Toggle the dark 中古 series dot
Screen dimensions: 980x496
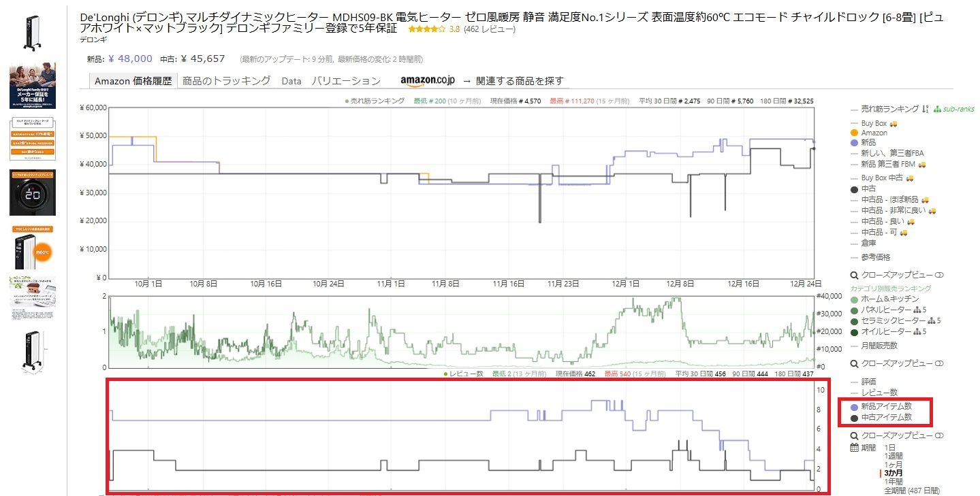coord(854,188)
